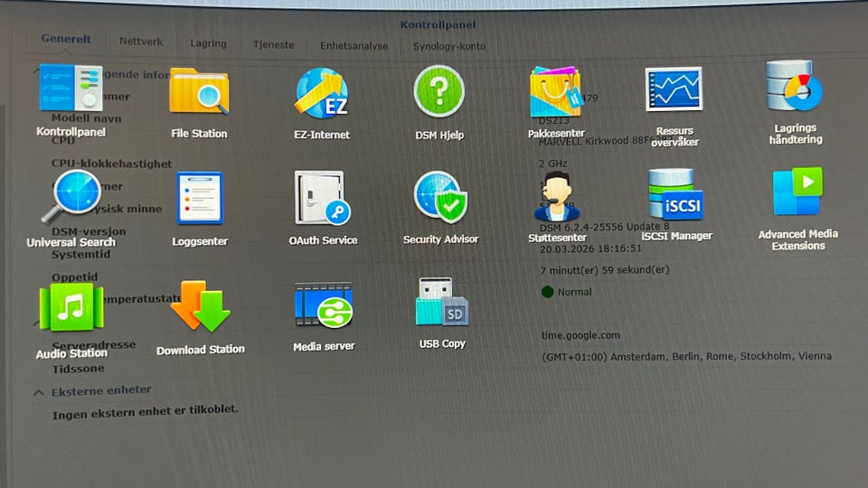The image size is (868, 488).
Task: Open Audio Station
Action: [x=71, y=307]
